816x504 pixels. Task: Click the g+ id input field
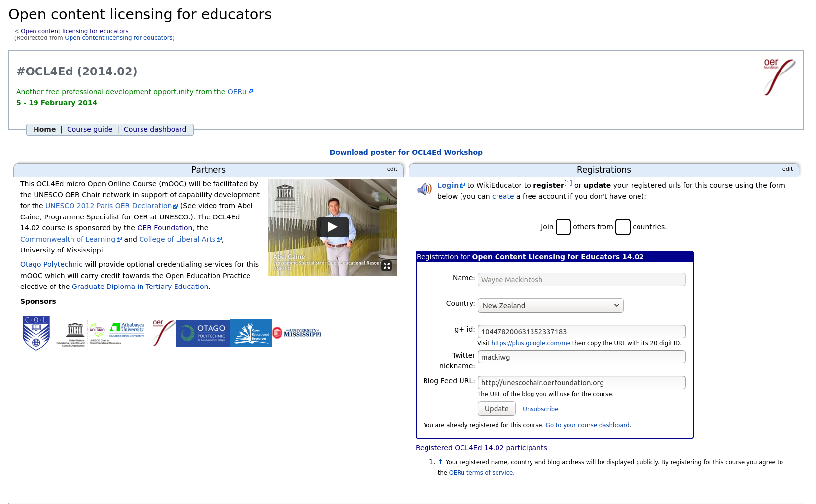click(581, 332)
